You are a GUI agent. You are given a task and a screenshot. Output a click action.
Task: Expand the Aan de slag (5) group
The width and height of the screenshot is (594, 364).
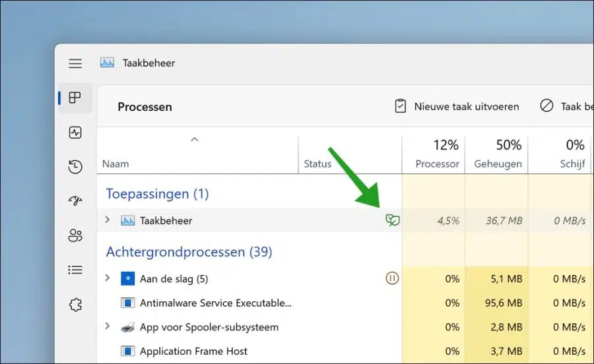click(108, 278)
